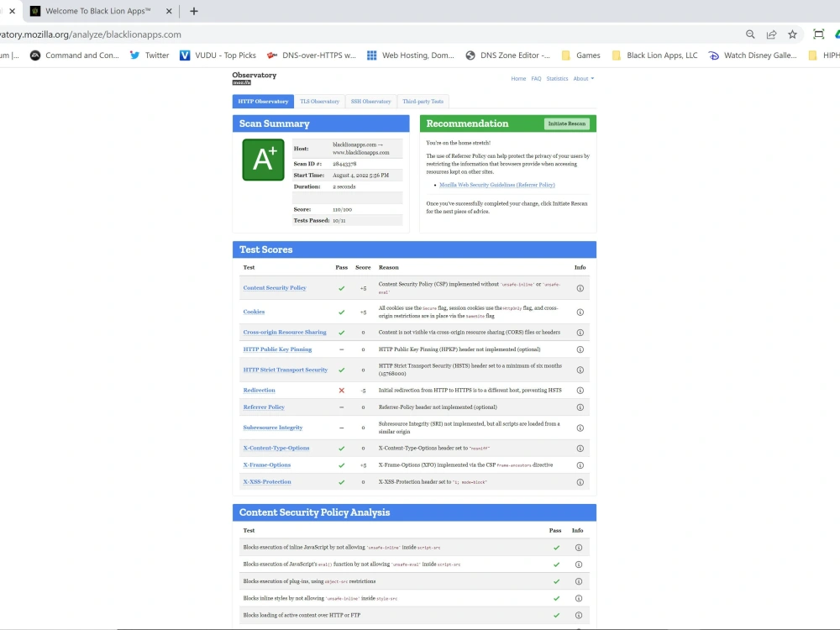This screenshot has width=840, height=630.
Task: Click info icon for active content HTTP/FTP test
Action: point(579,615)
